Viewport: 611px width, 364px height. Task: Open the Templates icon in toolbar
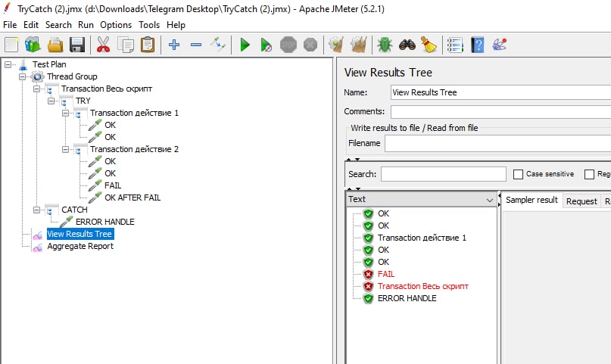[33, 45]
